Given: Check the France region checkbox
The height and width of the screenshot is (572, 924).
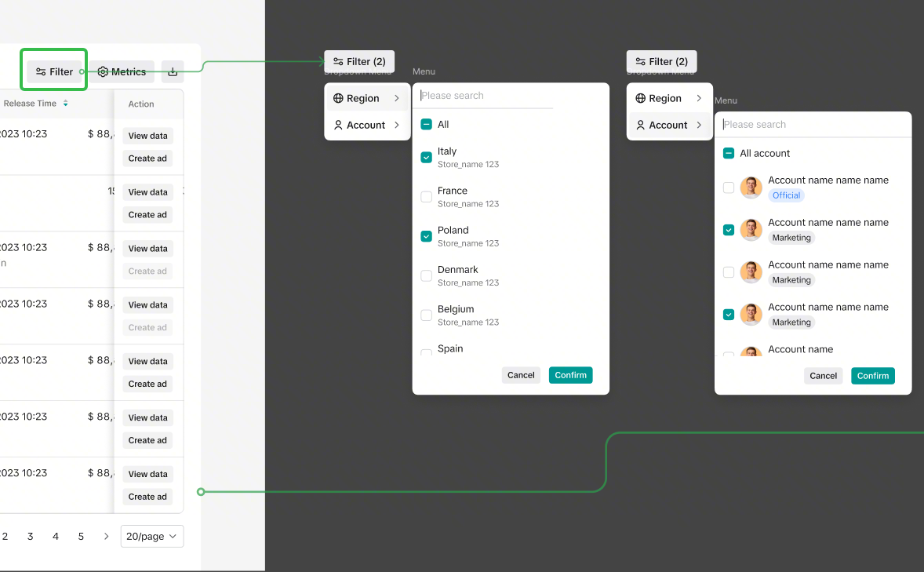Looking at the screenshot, I should 427,197.
